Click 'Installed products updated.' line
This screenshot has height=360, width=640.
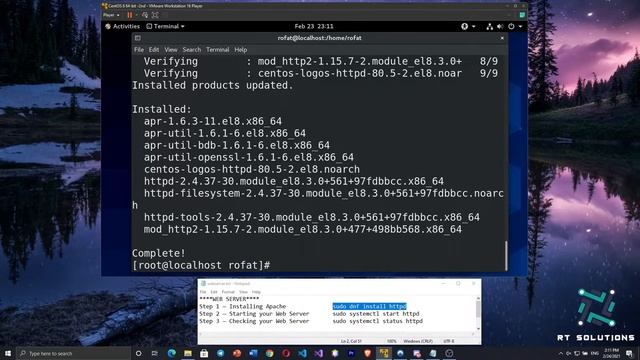point(213,85)
